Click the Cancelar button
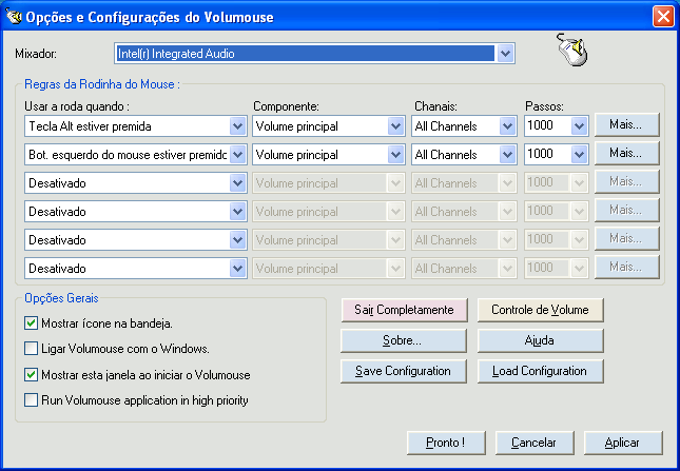The width and height of the screenshot is (680, 471). click(x=535, y=443)
